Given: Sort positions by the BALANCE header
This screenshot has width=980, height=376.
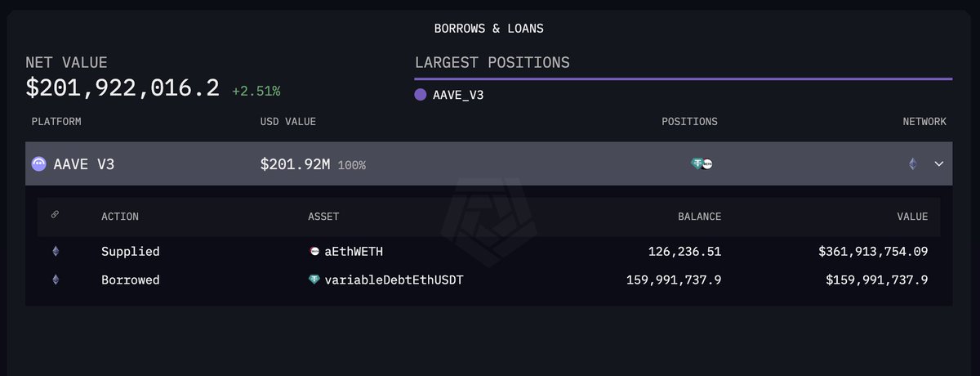Looking at the screenshot, I should pos(699,217).
